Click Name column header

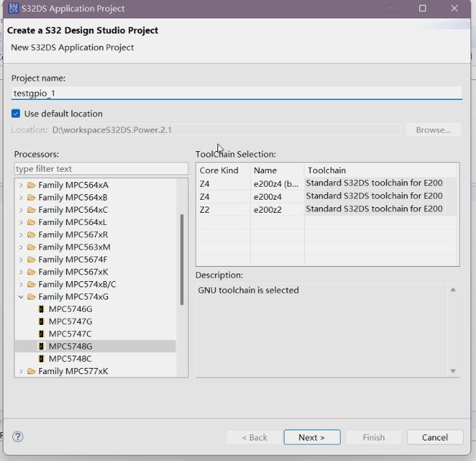(x=277, y=170)
